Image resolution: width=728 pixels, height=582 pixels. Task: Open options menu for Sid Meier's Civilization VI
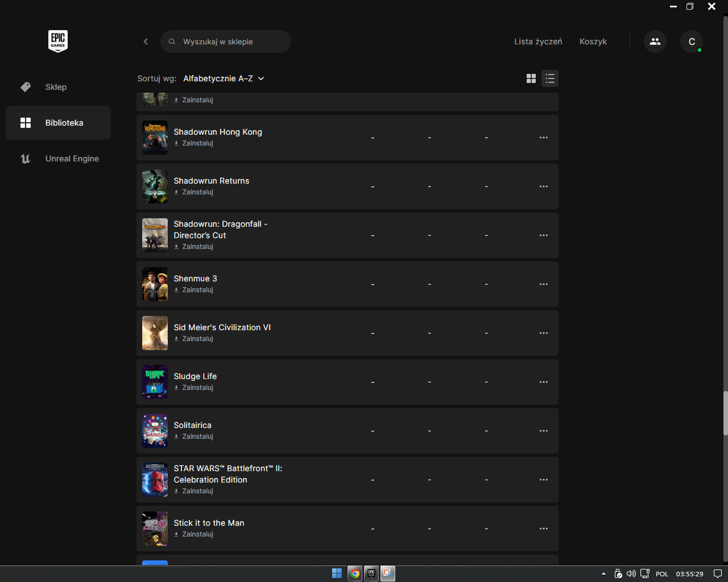tap(544, 333)
